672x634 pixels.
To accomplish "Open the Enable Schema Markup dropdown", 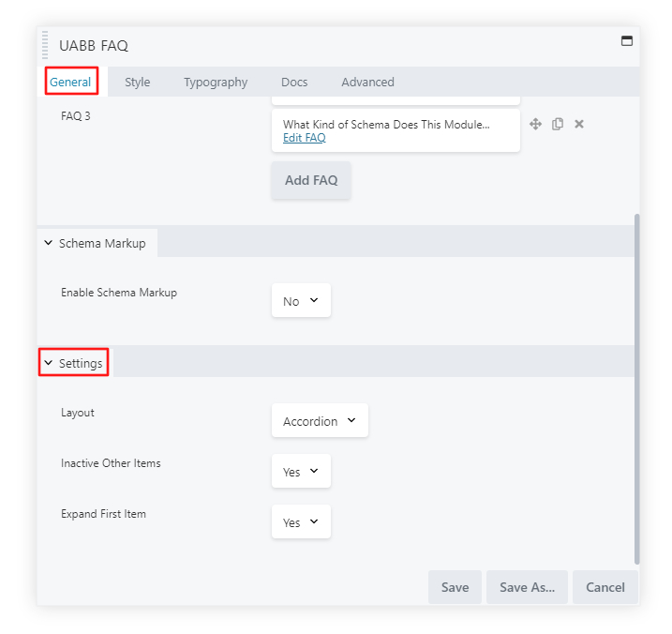I will coord(301,301).
